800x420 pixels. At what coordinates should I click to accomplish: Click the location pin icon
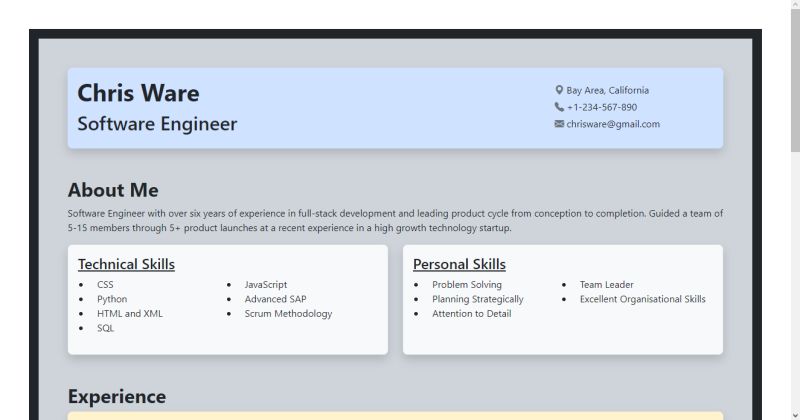[559, 90]
